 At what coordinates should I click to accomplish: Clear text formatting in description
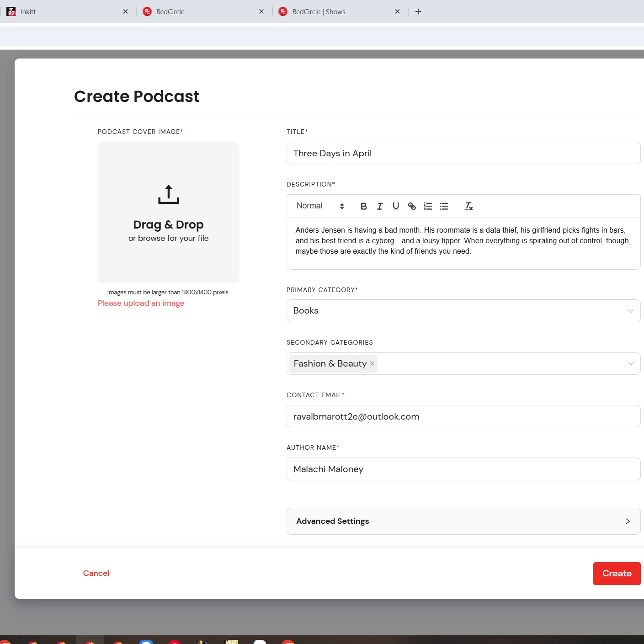click(468, 206)
